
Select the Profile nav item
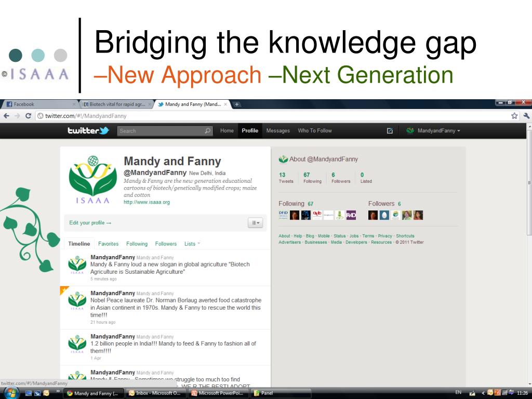click(250, 130)
